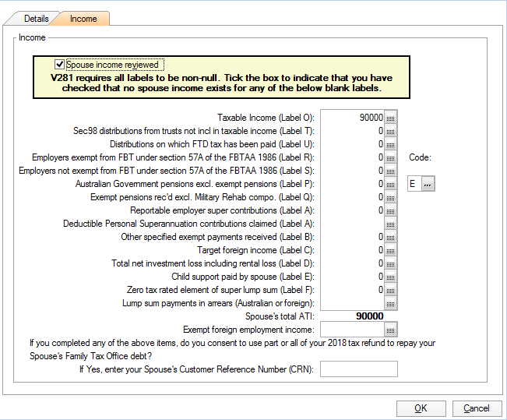This screenshot has height=420, width=507.
Task: Open calculator icon for Lump sum payments in arrears
Action: click(391, 303)
